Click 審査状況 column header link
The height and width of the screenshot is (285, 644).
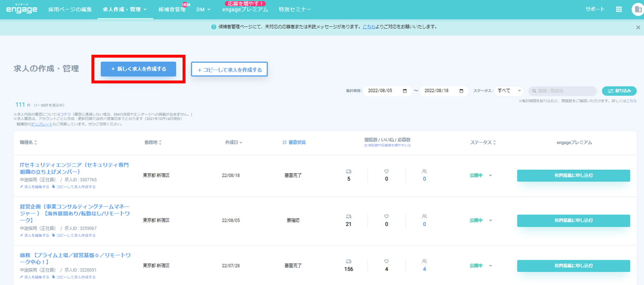(x=297, y=142)
